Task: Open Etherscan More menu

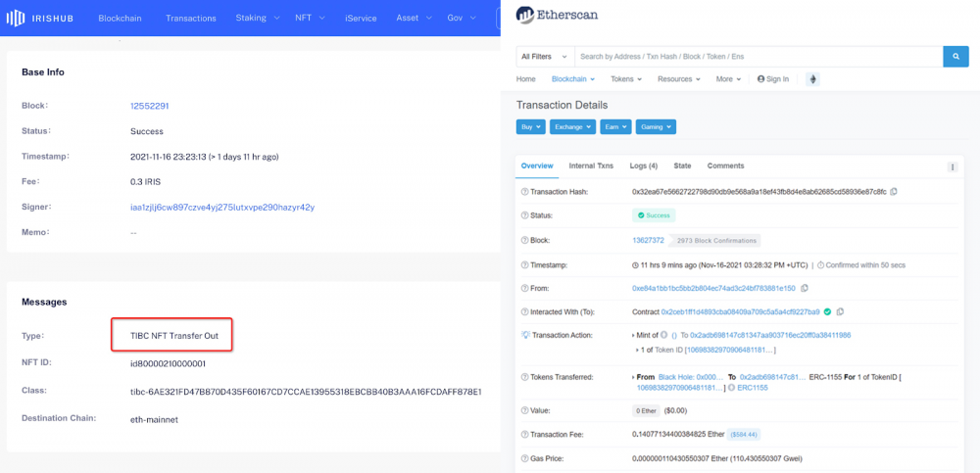Action: (x=728, y=79)
